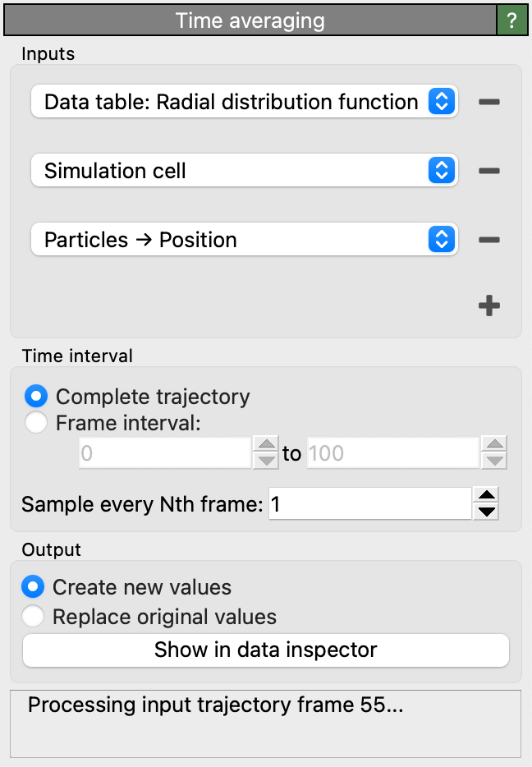
Task: Open the Data table input dropdown
Action: point(243,103)
